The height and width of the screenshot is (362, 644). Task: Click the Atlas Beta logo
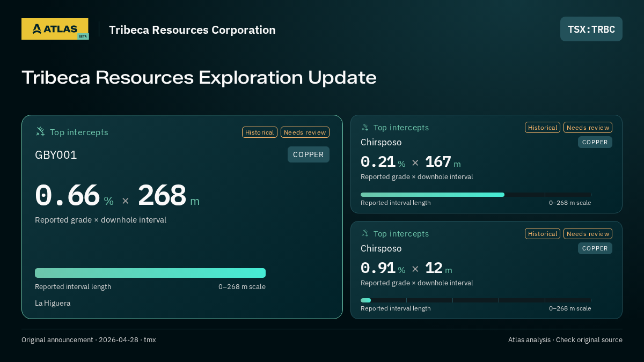[x=55, y=29]
